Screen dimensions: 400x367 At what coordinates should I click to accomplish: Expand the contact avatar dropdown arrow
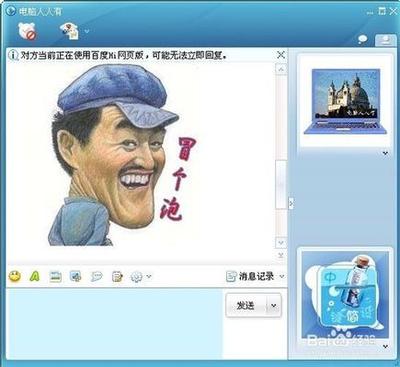[385, 153]
